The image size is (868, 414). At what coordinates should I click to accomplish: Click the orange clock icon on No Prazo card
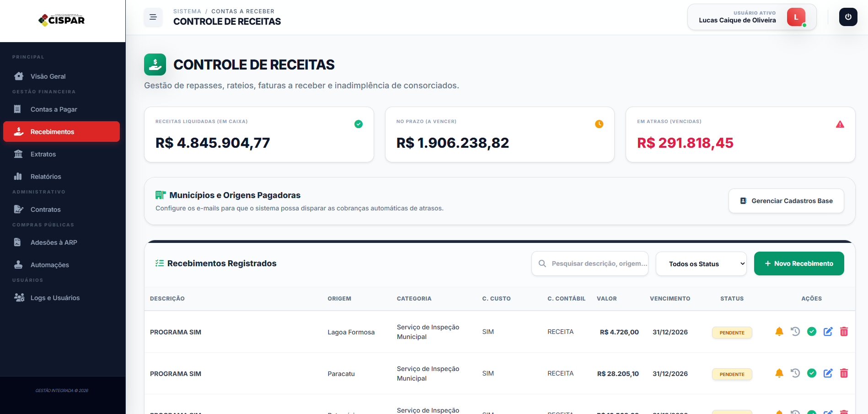tap(599, 124)
